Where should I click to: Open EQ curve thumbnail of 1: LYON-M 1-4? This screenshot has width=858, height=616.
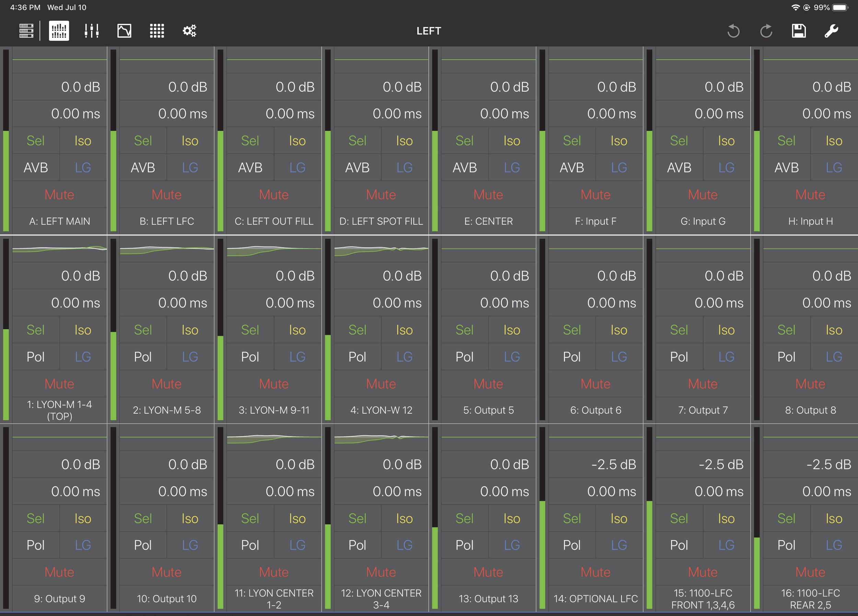tap(59, 249)
